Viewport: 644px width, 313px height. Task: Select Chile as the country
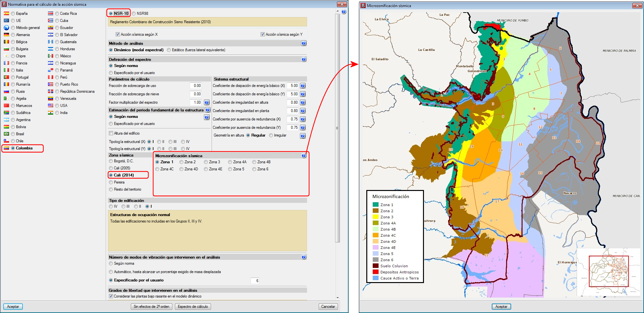point(13,141)
